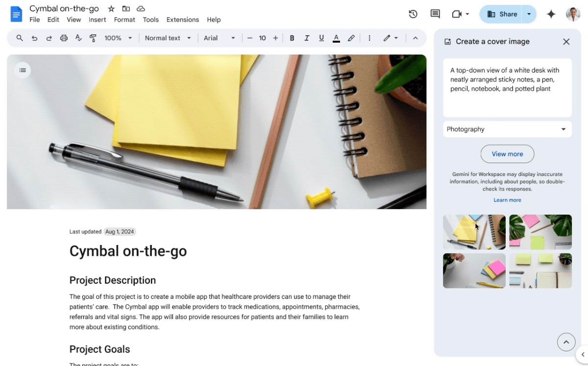Select the pink sticky notes thumbnail
Screen dimensions: 588x366
(540, 232)
